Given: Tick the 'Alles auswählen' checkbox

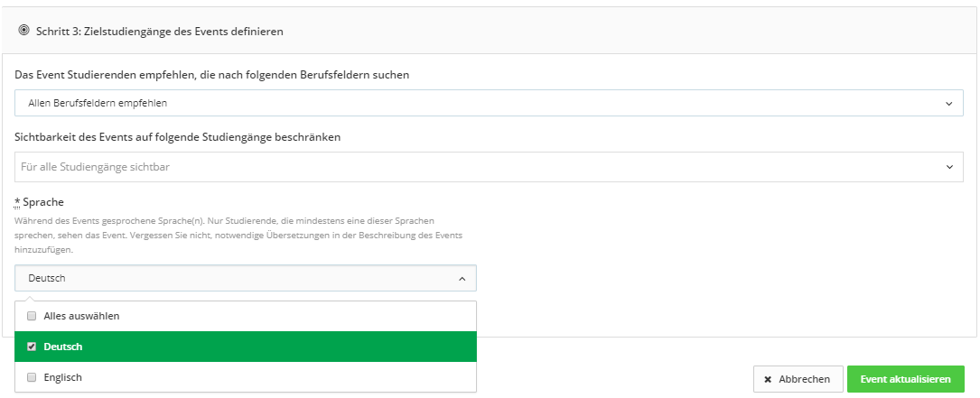Looking at the screenshot, I should coord(32,317).
